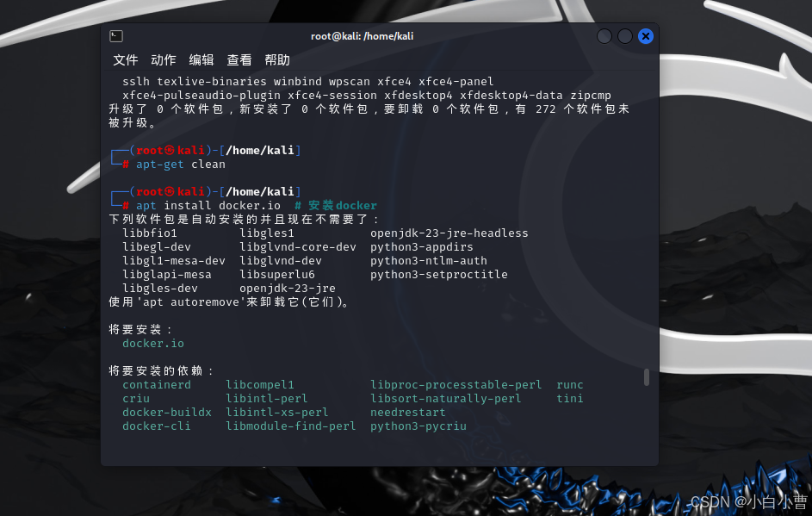Click the dependency tini
The width and height of the screenshot is (812, 516).
pos(570,398)
